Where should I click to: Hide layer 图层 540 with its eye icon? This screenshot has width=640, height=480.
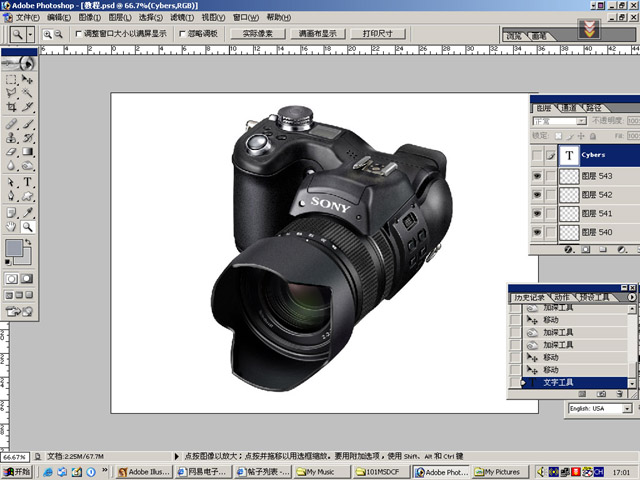[537, 232]
